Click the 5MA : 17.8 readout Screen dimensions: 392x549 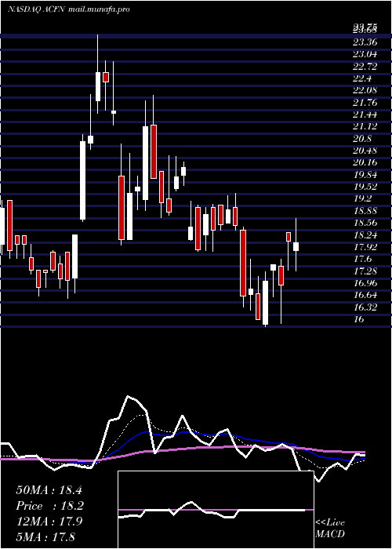tap(45, 536)
